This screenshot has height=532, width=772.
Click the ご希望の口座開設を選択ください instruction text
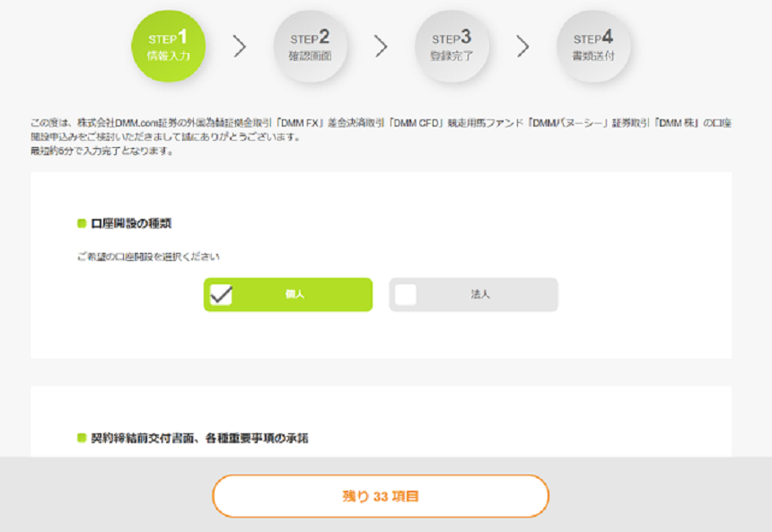148,257
